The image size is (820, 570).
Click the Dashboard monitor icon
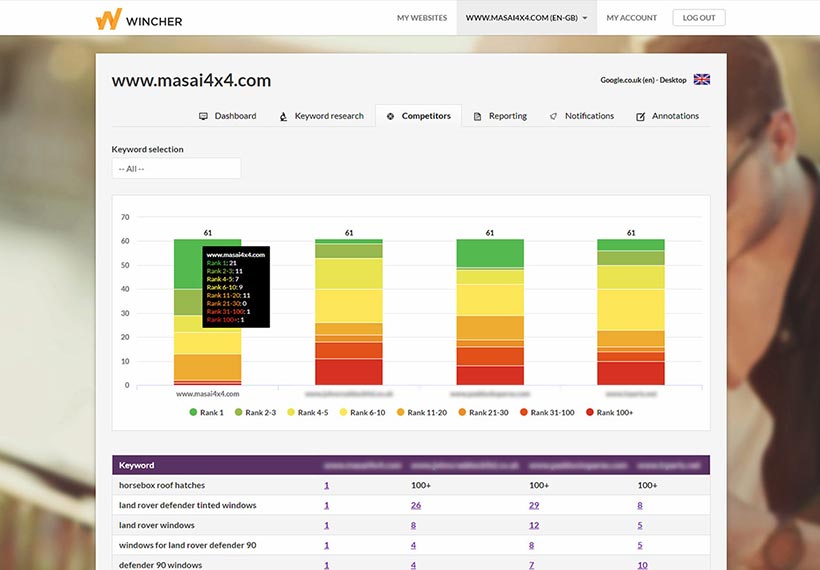pos(203,116)
